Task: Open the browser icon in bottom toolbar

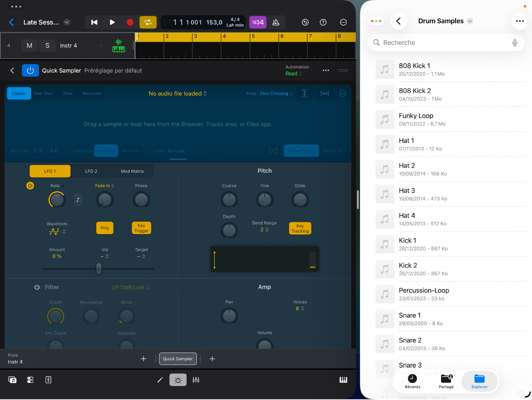Action: (12, 380)
